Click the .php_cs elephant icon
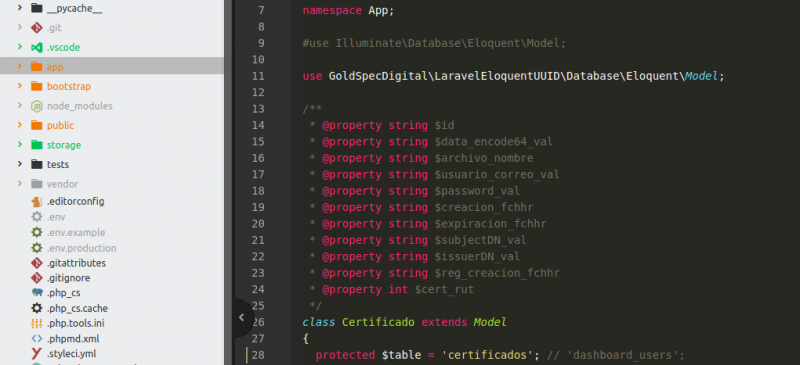Viewport: 800px width, 365px height. pyautogui.click(x=36, y=293)
